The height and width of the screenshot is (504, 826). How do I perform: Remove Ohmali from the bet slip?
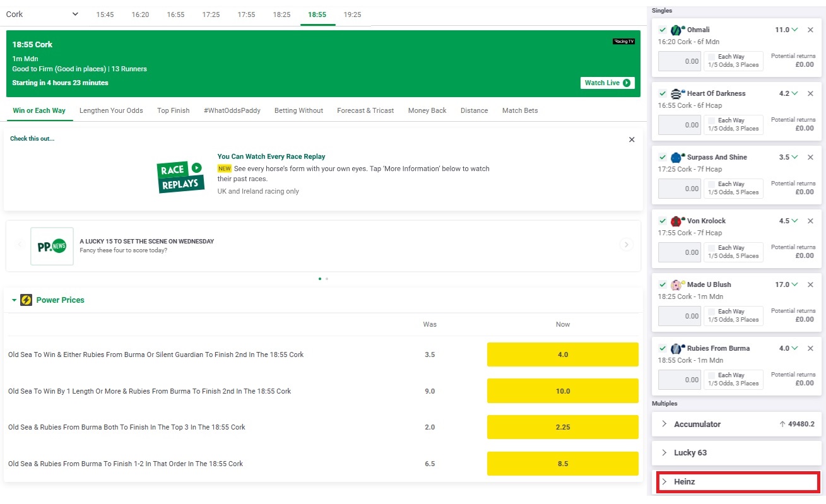[811, 30]
